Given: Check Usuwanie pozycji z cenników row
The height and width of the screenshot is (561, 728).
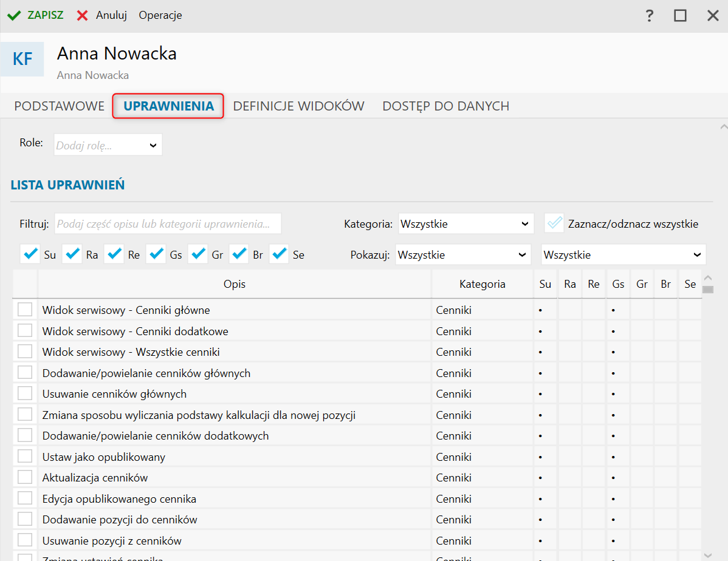Looking at the screenshot, I should 24,540.
